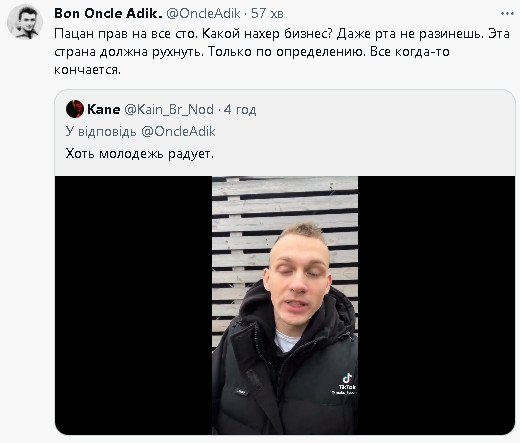
Task: Click the right black bar of video
Action: pos(436,305)
